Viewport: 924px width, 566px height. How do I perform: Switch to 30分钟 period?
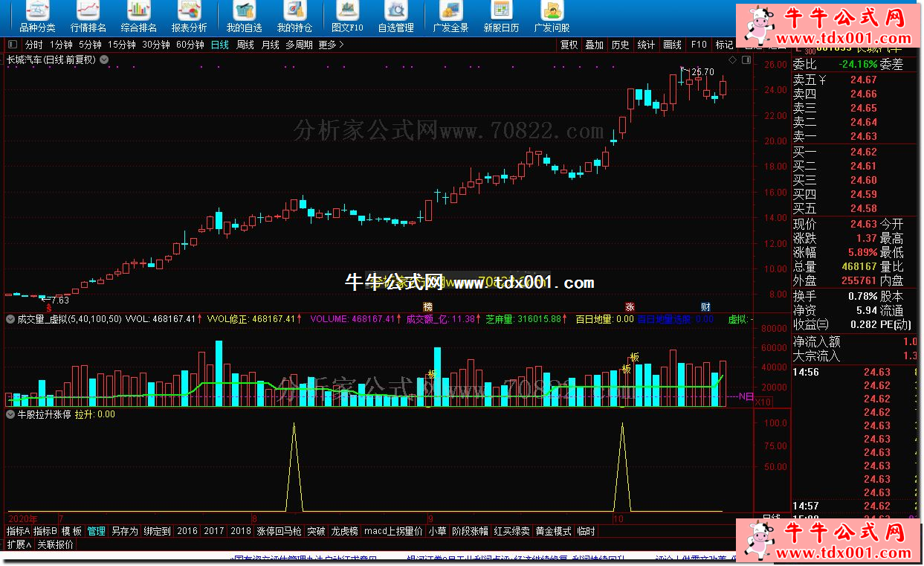click(156, 45)
